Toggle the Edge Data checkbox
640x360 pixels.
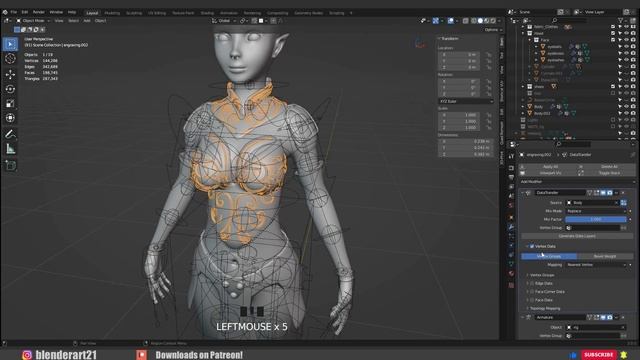click(532, 283)
